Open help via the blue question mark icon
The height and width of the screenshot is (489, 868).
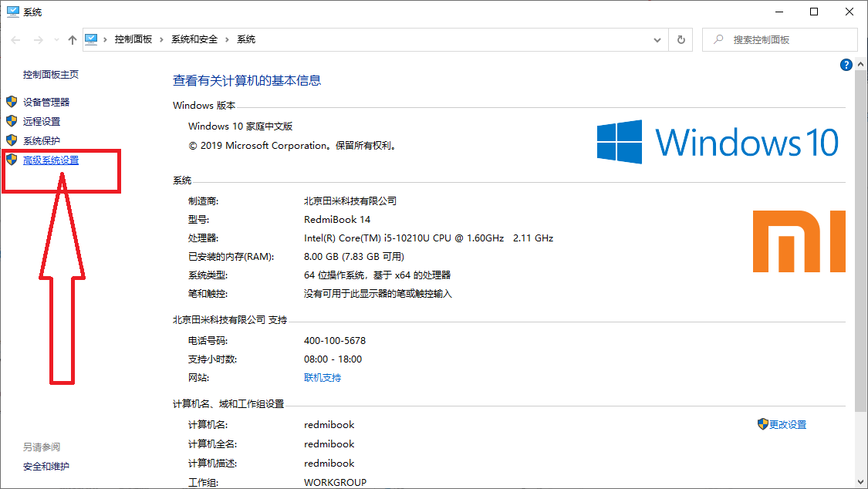(846, 65)
